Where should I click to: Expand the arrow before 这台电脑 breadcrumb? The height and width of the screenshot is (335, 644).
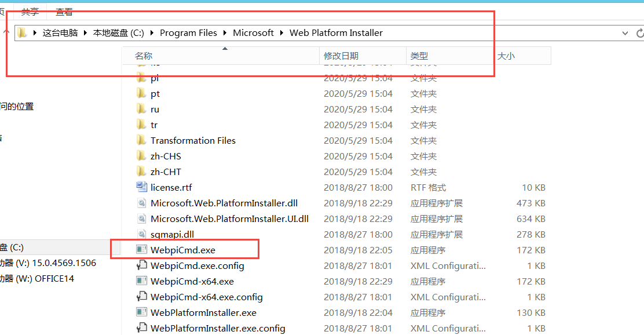click(35, 33)
